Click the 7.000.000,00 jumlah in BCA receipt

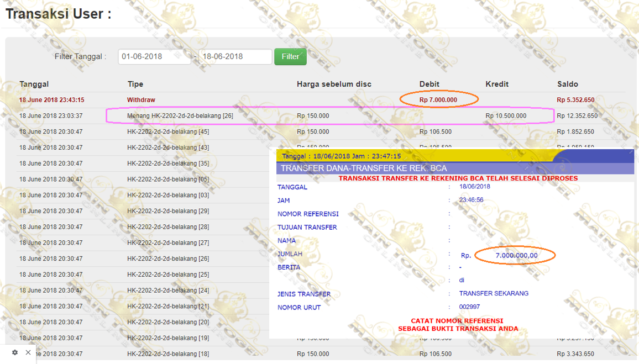click(516, 255)
